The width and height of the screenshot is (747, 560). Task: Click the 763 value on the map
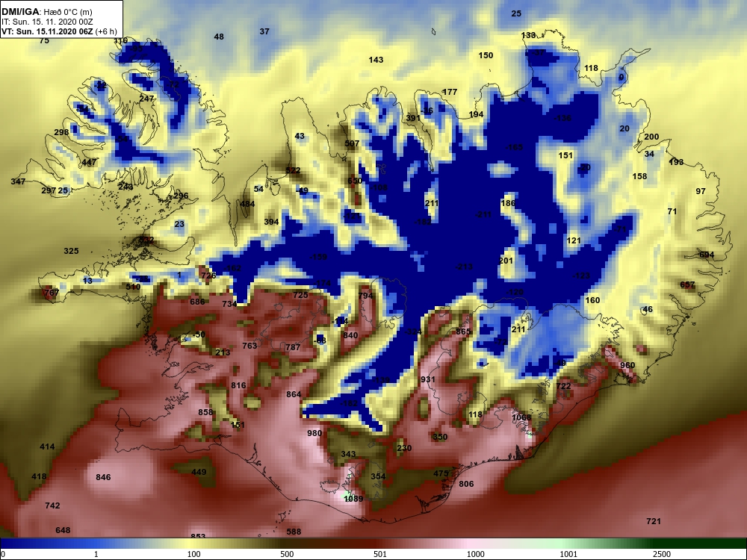[x=249, y=345]
